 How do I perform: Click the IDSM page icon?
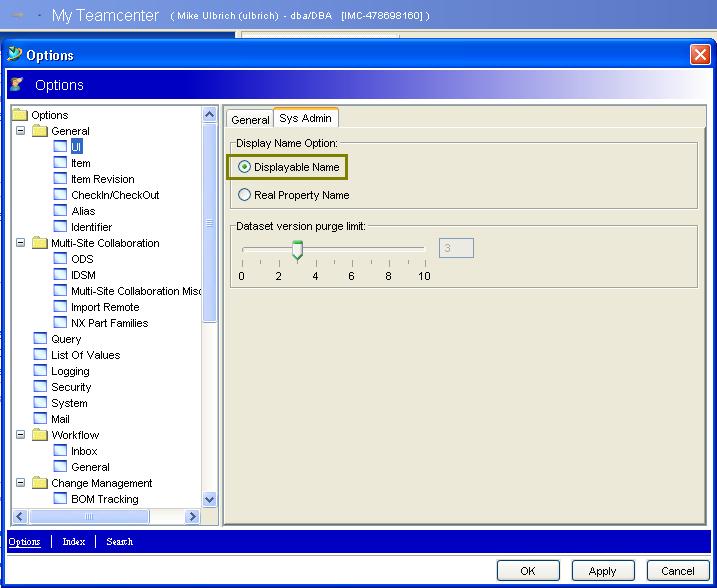60,274
